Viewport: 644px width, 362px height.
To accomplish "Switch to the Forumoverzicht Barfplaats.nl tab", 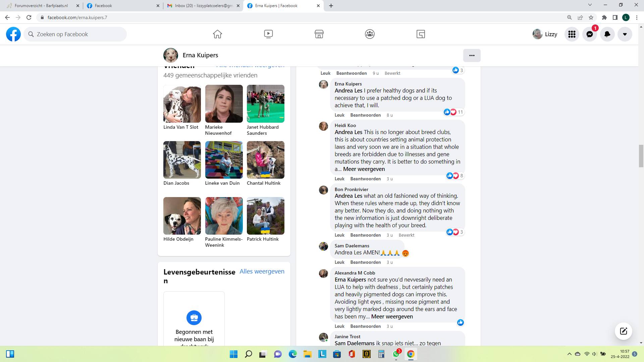I will click(41, 6).
